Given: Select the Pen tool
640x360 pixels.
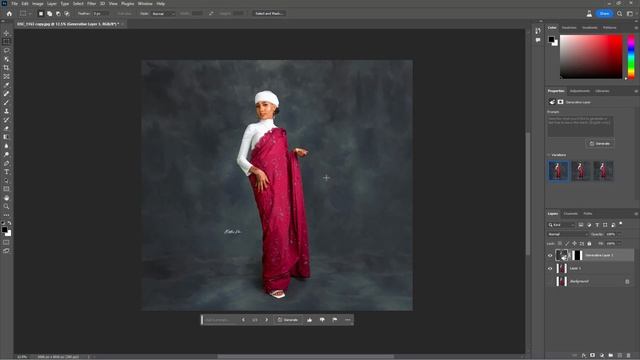Looking at the screenshot, I should (x=6, y=163).
